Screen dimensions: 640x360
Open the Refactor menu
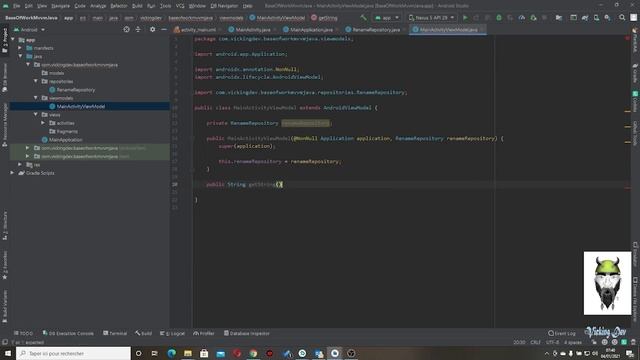119,6
